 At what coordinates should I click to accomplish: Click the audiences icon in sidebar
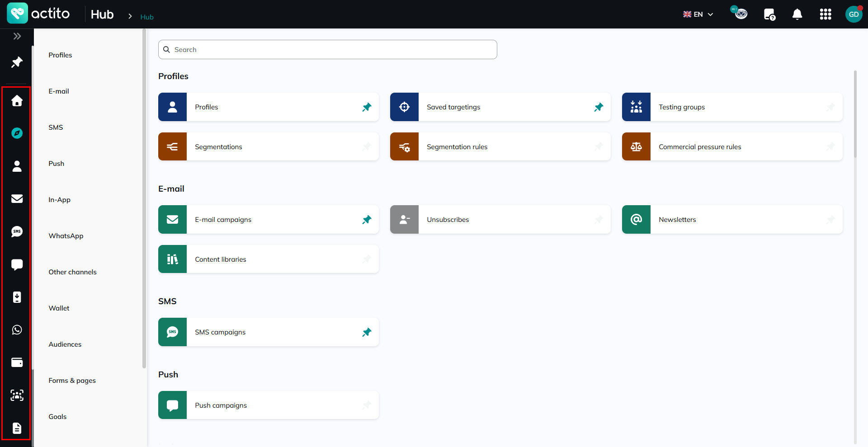17,395
